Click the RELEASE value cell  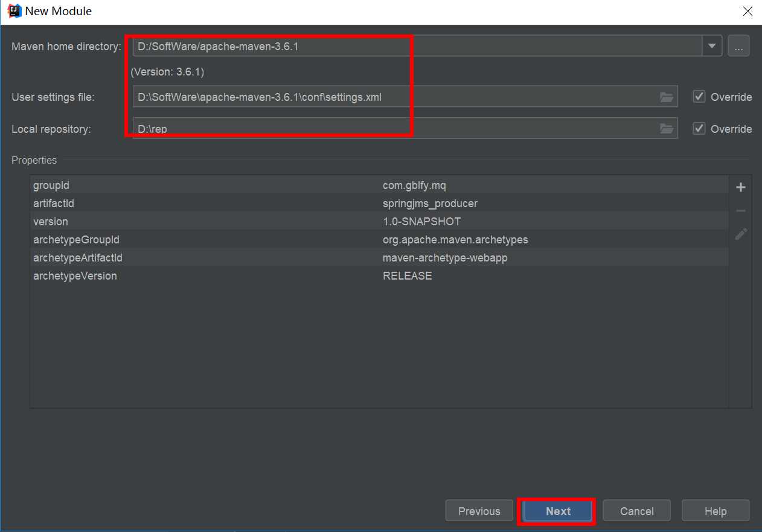(408, 276)
